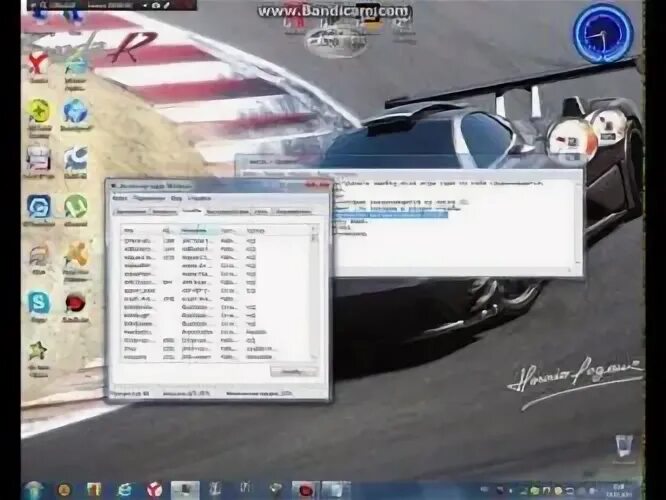Sort services by the PID column header
This screenshot has height=500, width=666.
coord(169,231)
